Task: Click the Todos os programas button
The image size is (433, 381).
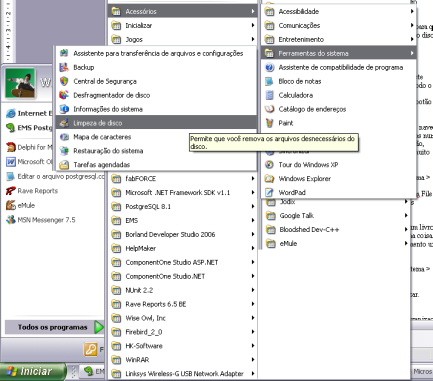Action: pyautogui.click(x=55, y=327)
